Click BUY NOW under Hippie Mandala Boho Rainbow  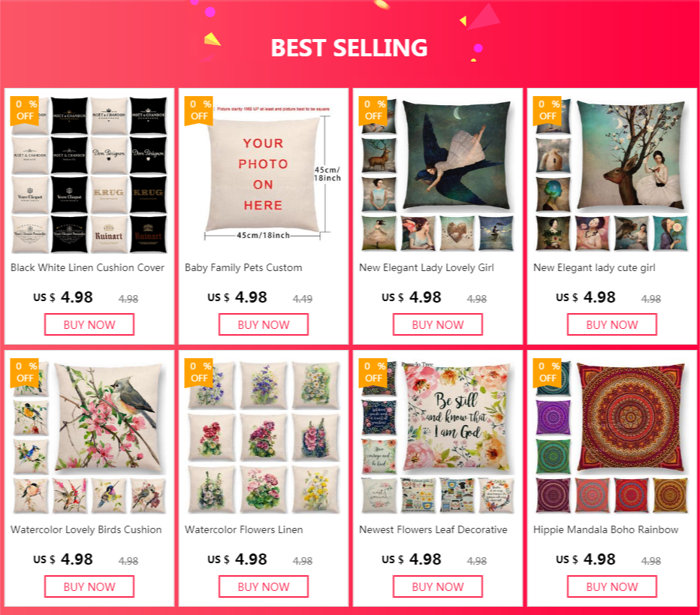(x=612, y=586)
